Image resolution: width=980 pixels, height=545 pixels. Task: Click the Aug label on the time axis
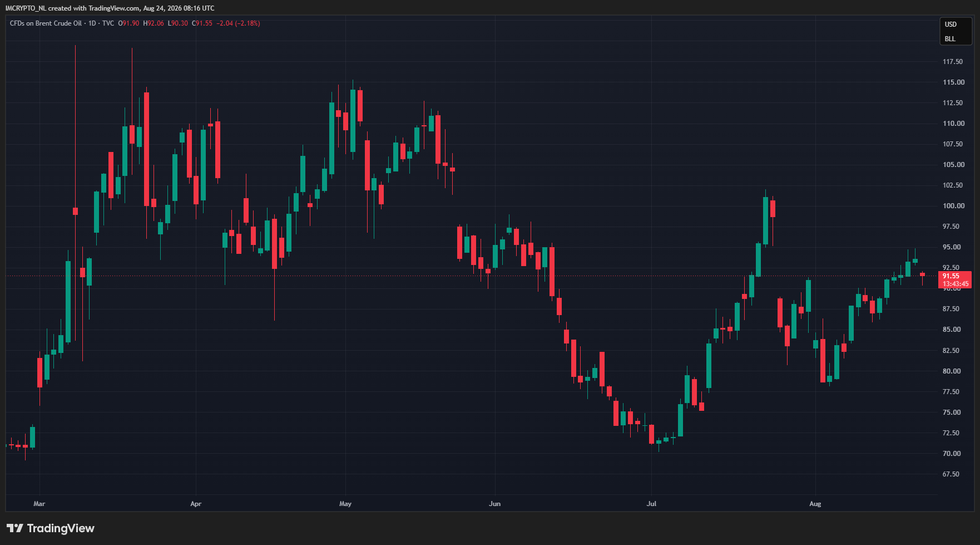[815, 504]
